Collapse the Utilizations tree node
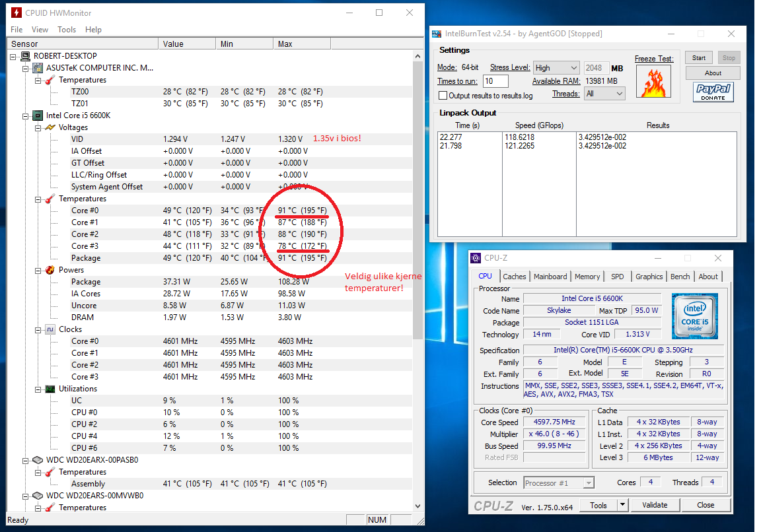This screenshot has height=532, width=761. (38, 389)
